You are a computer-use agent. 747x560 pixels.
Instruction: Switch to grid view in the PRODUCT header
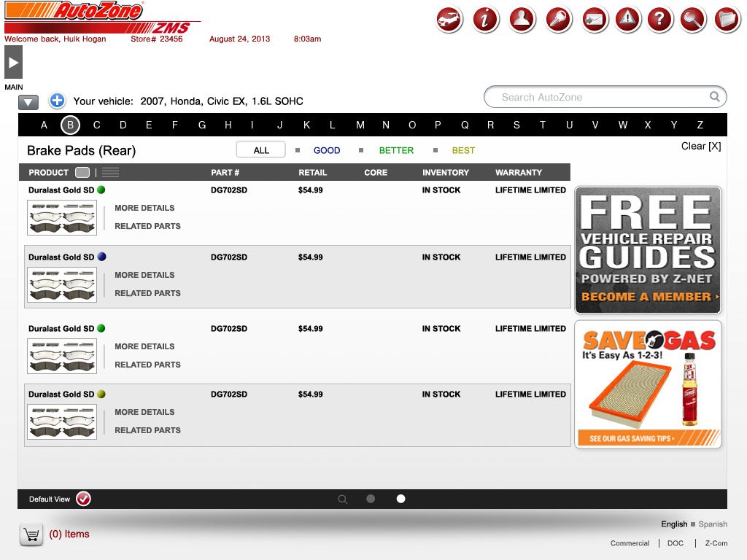(x=82, y=173)
